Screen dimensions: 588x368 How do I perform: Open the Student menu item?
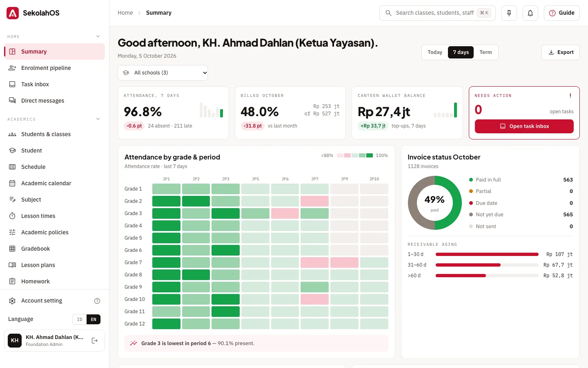pos(54,150)
